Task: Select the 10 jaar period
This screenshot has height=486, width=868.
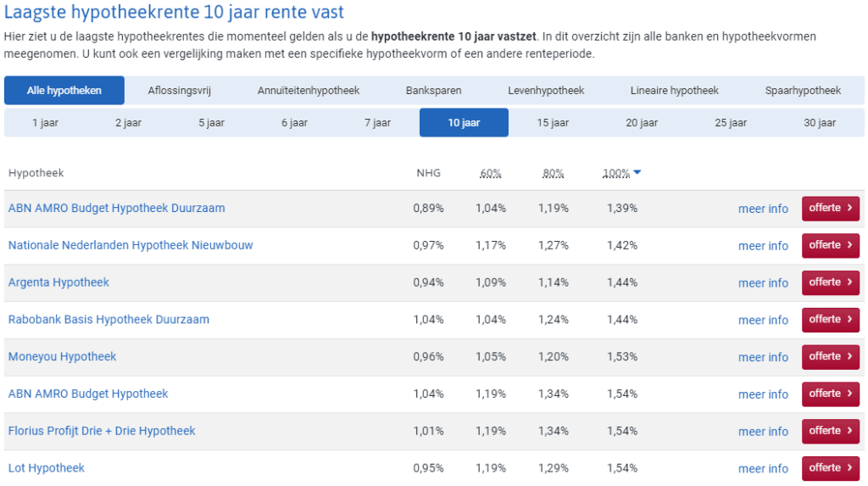Action: click(x=464, y=122)
